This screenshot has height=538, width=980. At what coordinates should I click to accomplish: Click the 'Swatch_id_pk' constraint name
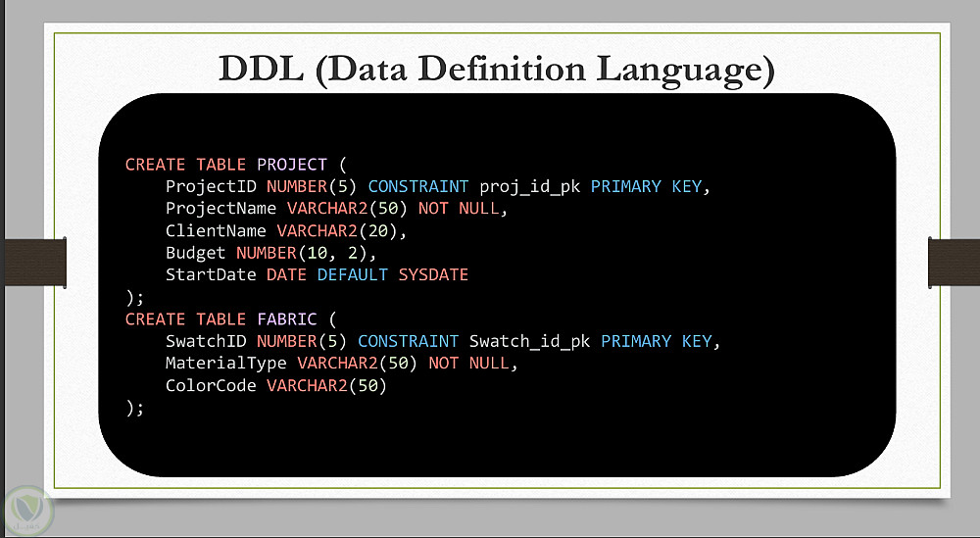pyautogui.click(x=530, y=341)
